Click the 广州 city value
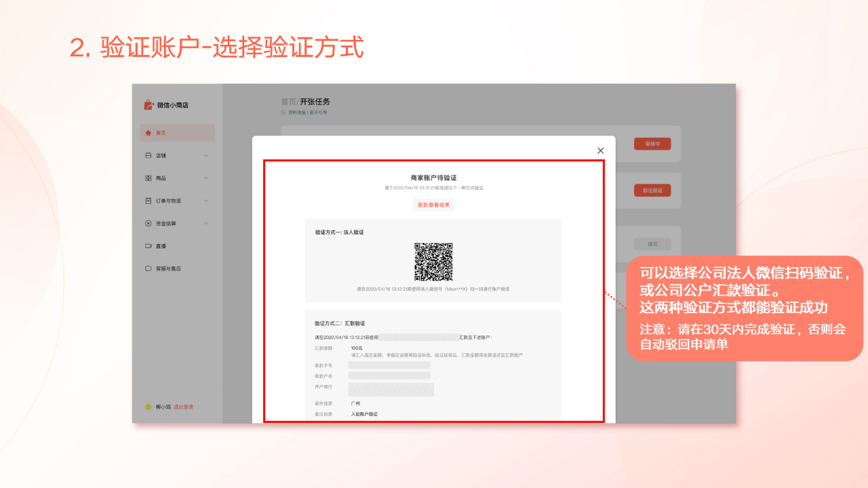868x488 pixels. click(x=355, y=403)
